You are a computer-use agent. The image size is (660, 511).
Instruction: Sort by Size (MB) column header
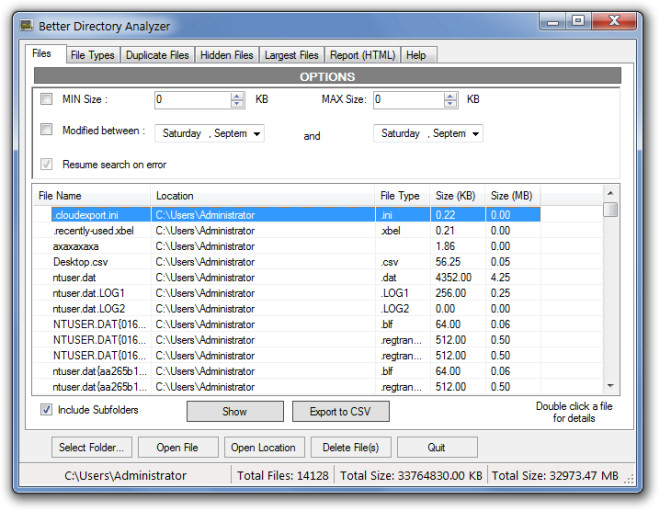tap(513, 196)
